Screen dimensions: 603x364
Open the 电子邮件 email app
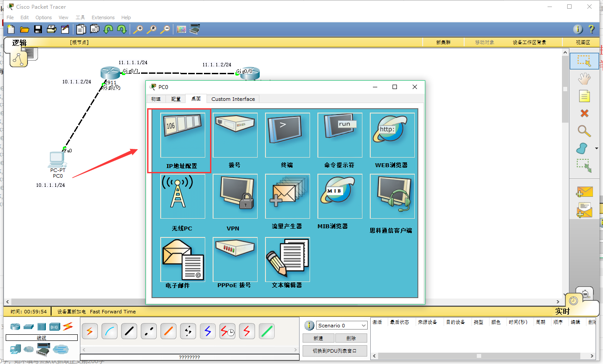coord(183,259)
